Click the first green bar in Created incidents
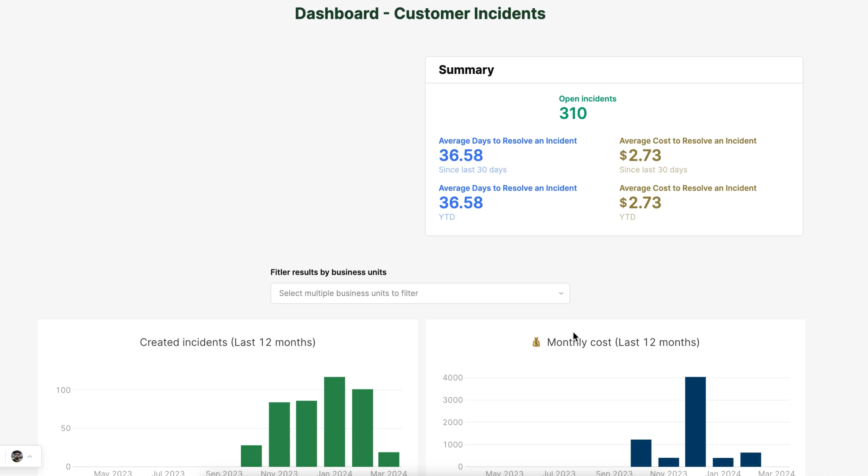The width and height of the screenshot is (868, 476). [251, 456]
